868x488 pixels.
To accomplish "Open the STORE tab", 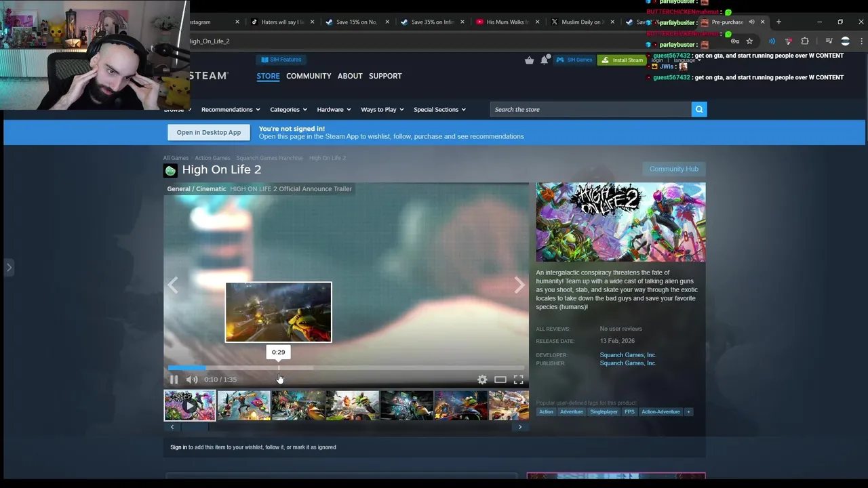I will pyautogui.click(x=268, y=76).
